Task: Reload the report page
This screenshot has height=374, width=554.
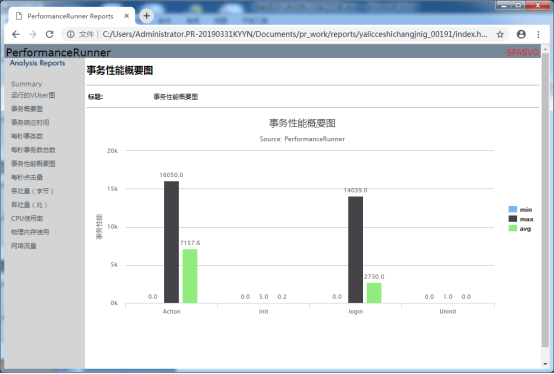Action: [49, 34]
